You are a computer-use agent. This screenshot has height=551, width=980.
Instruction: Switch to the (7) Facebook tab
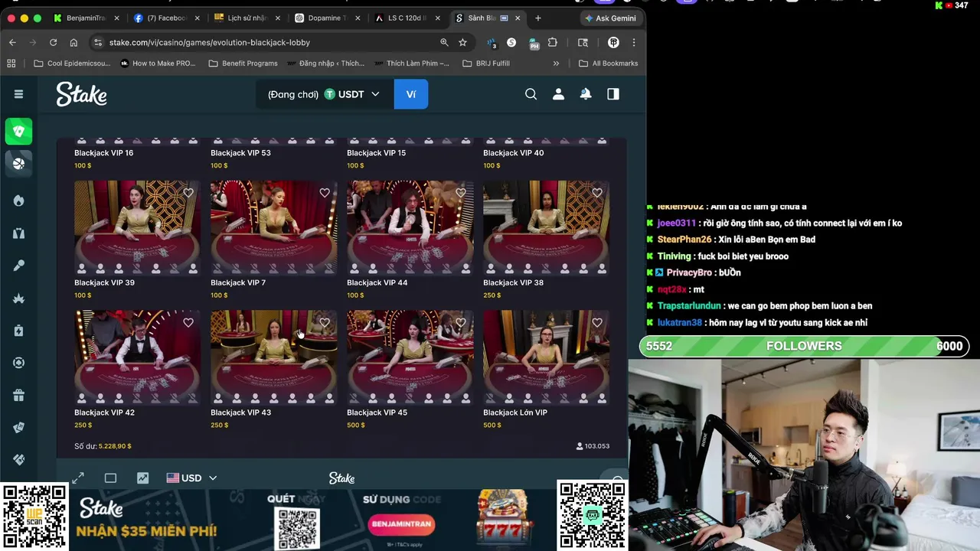[167, 18]
